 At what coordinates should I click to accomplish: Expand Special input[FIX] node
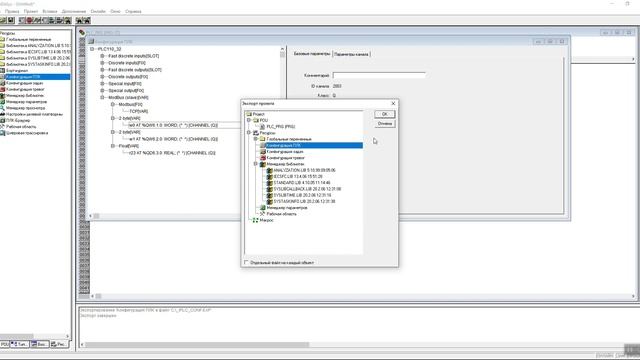click(102, 84)
